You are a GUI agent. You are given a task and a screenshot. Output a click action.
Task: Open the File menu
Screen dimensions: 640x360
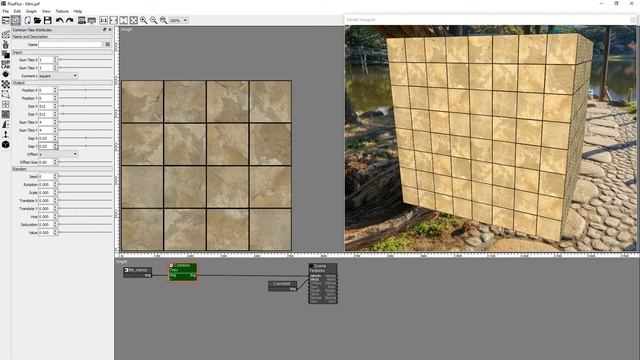pyautogui.click(x=6, y=11)
